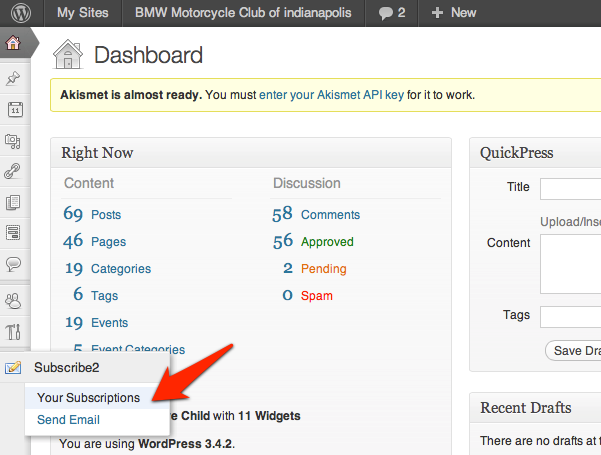The image size is (601, 455).
Task: Click the Right Now widget header
Action: coord(251,153)
